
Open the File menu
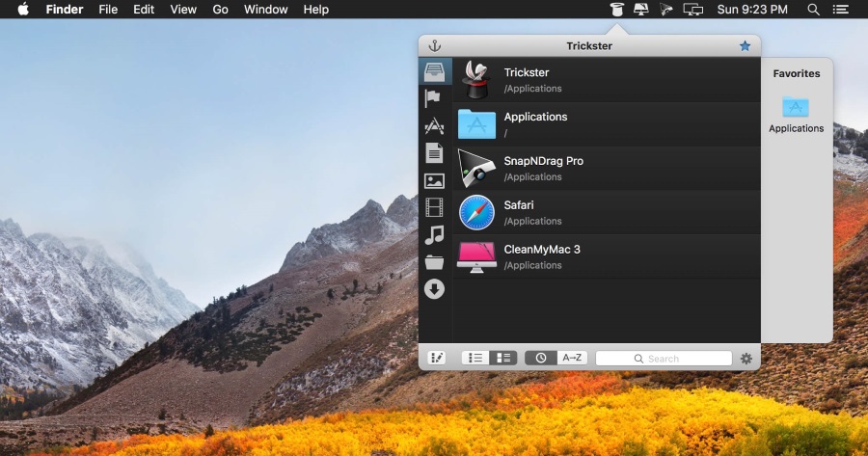(108, 10)
